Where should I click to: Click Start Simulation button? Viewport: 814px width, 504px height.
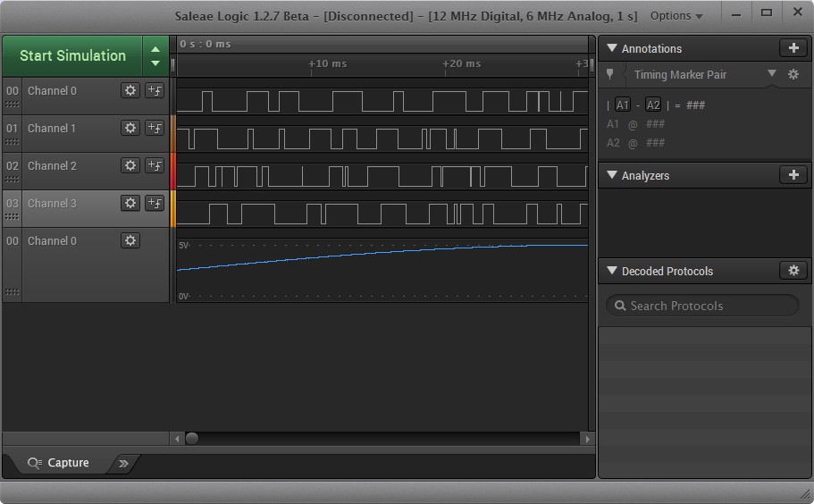(72, 55)
